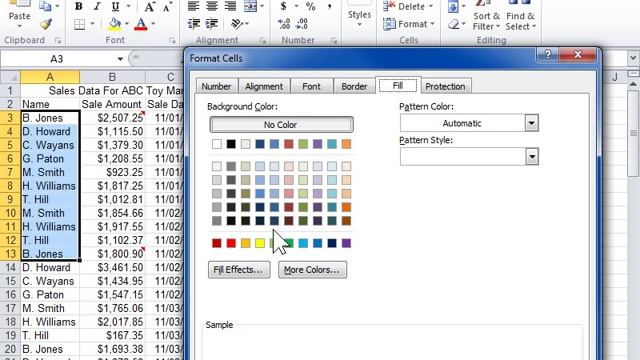Expand the Name Box dropdown arrow
The image size is (640, 360).
(x=120, y=59)
